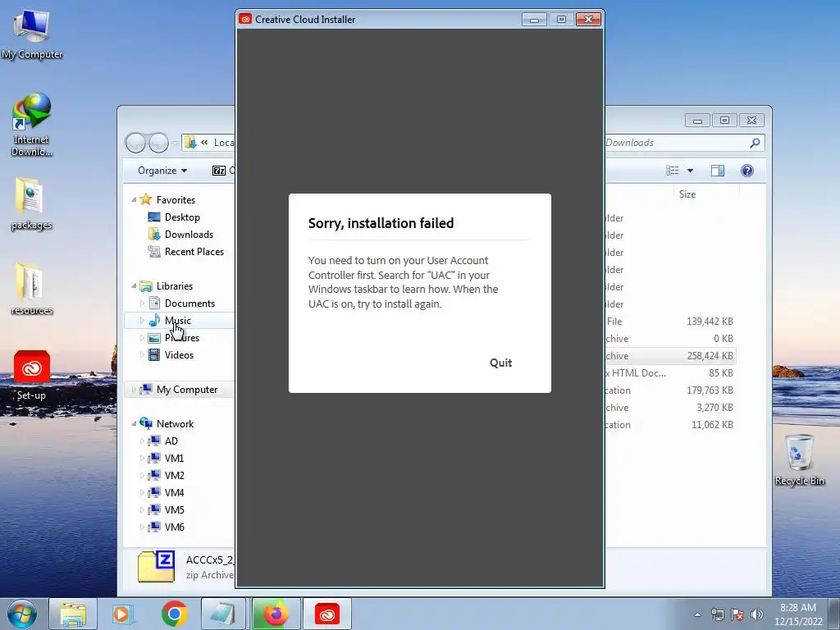This screenshot has height=630, width=840.
Task: Show hidden system tray icons
Action: tap(697, 614)
